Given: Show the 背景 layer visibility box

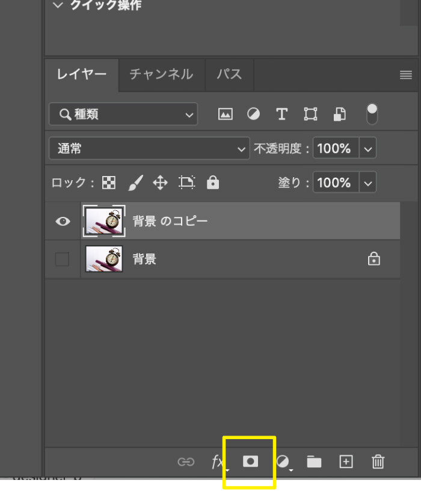Looking at the screenshot, I should pos(62,259).
